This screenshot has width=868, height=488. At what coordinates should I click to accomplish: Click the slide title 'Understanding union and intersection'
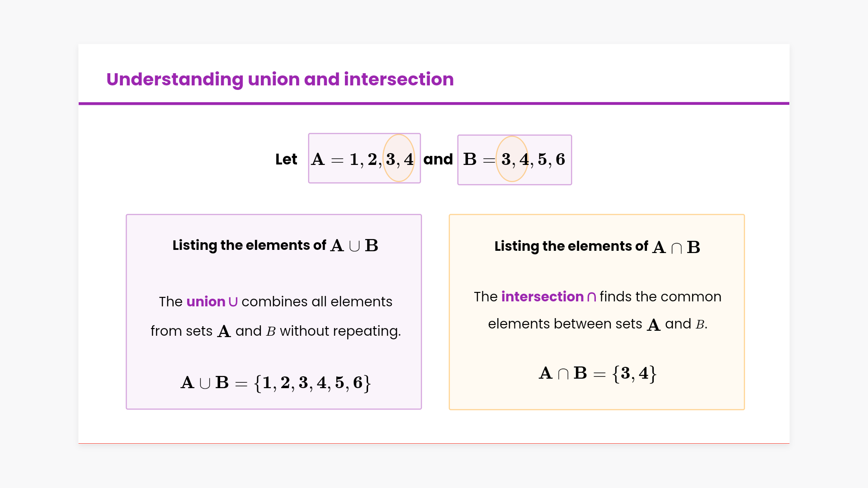(x=280, y=80)
